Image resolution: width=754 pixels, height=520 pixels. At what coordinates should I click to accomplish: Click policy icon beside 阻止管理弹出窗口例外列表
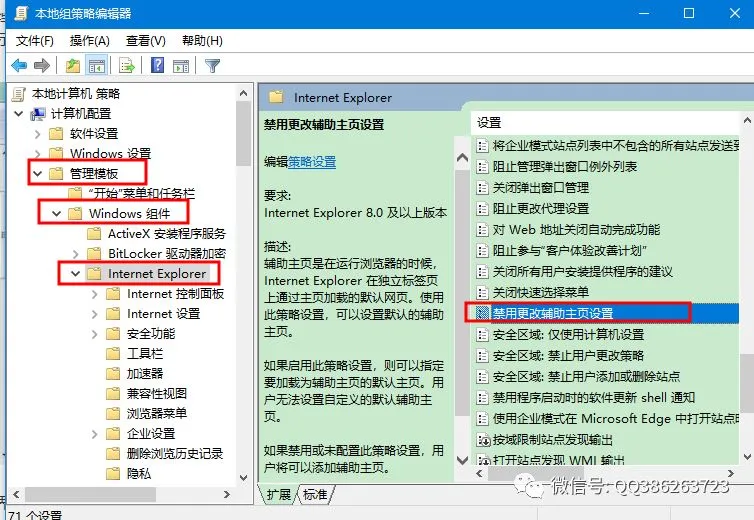point(482,167)
